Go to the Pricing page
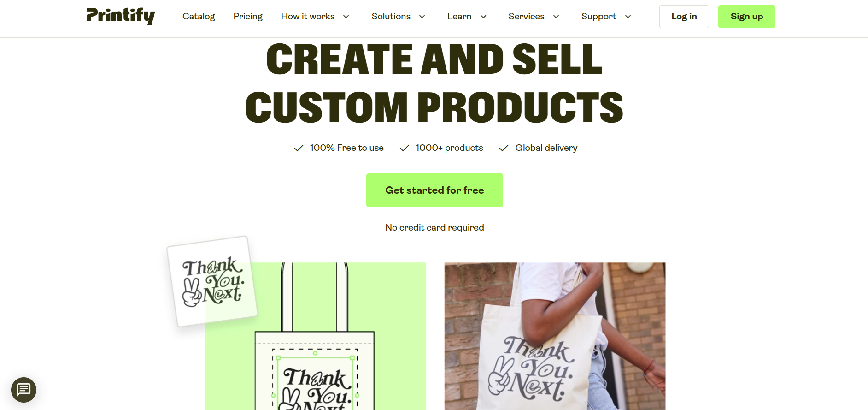Image resolution: width=868 pixels, height=410 pixels. 248,17
